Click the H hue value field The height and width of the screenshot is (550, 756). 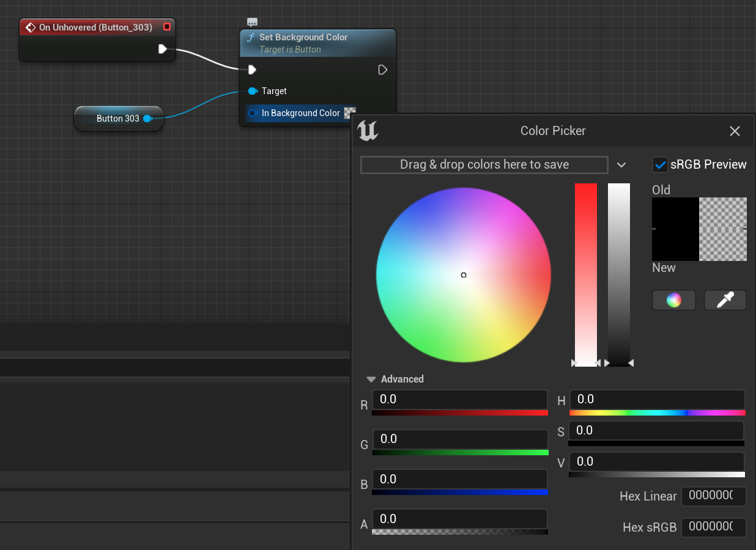[657, 400]
